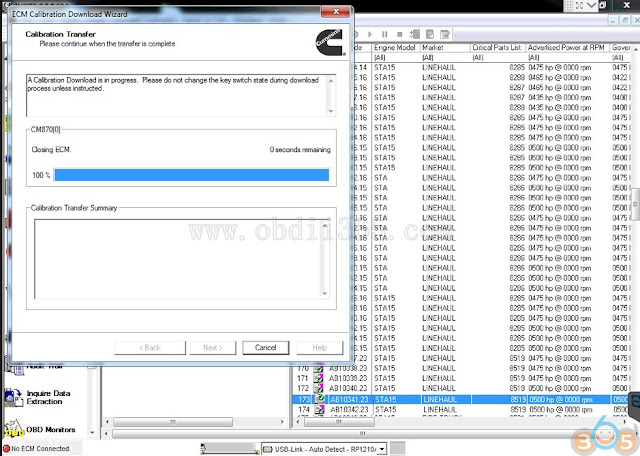Click the chevron-down icon in top-right title bar

coord(591,5)
